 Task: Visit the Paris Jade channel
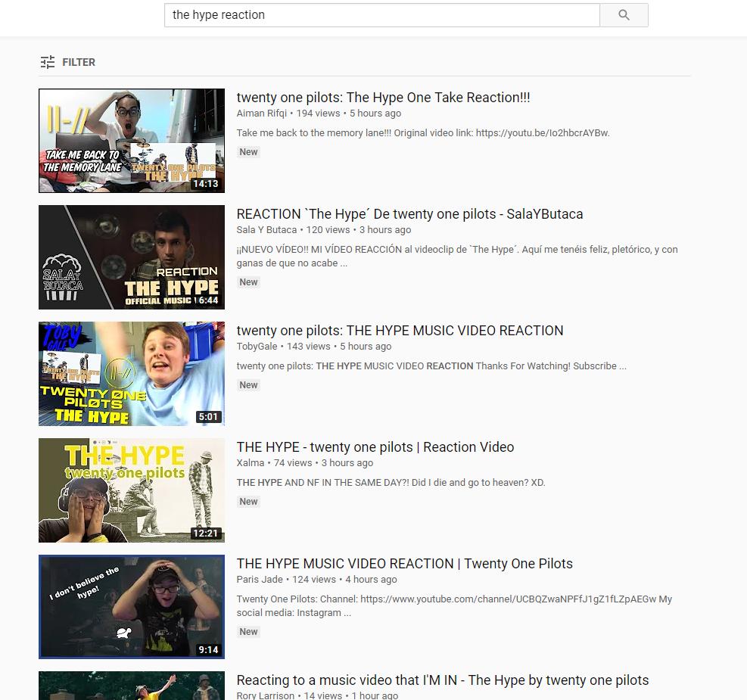coord(260,580)
